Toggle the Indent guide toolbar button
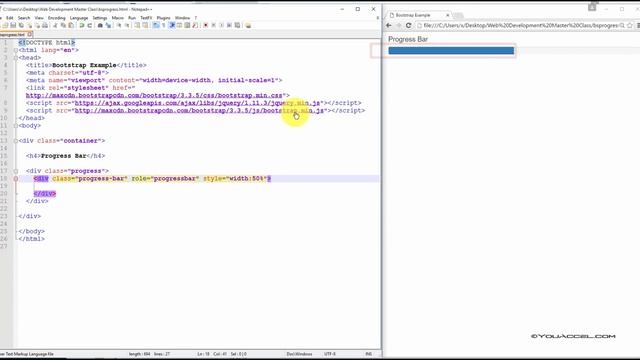Screen dimensions: 640x360 pos(172,25)
